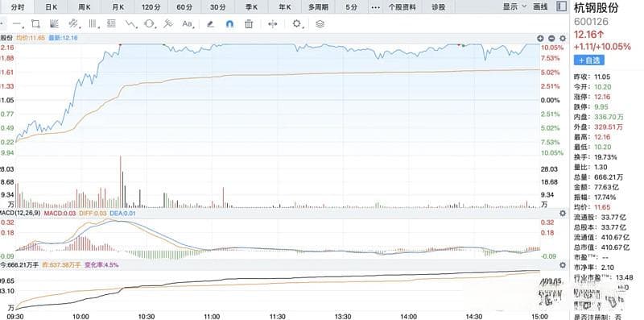Open the more periods ellipsis menu

coord(375,7)
